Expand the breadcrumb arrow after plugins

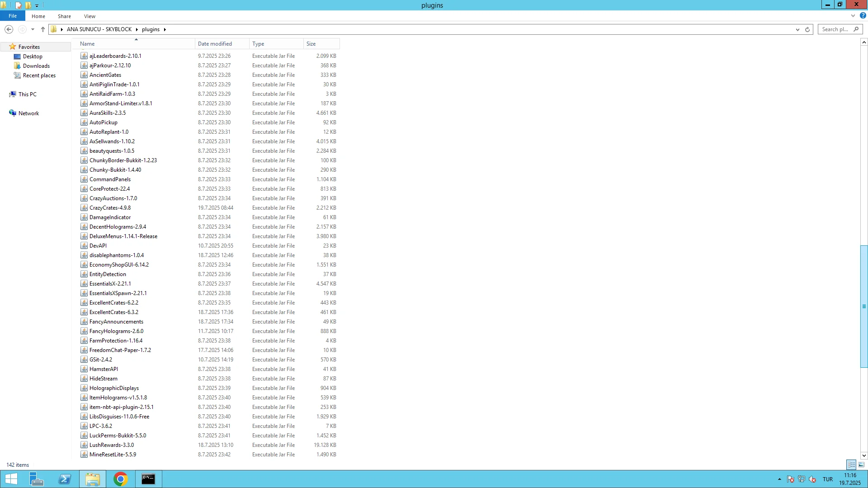pyautogui.click(x=165, y=29)
